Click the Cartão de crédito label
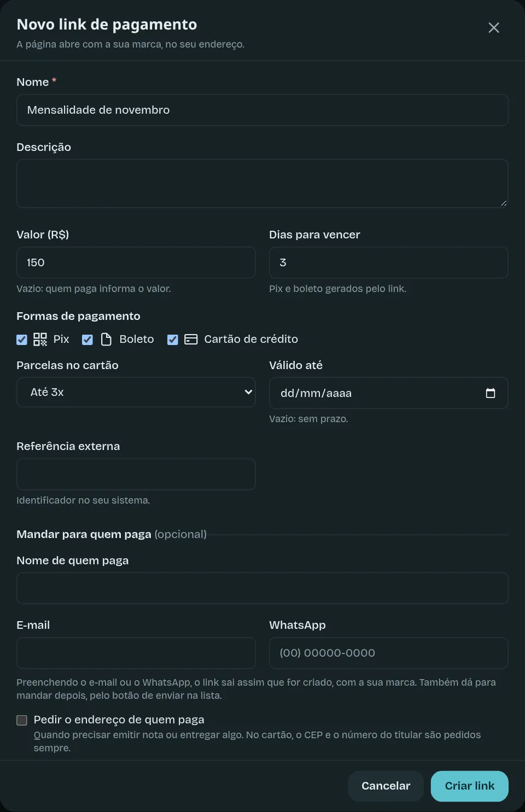This screenshot has height=812, width=525. [251, 339]
